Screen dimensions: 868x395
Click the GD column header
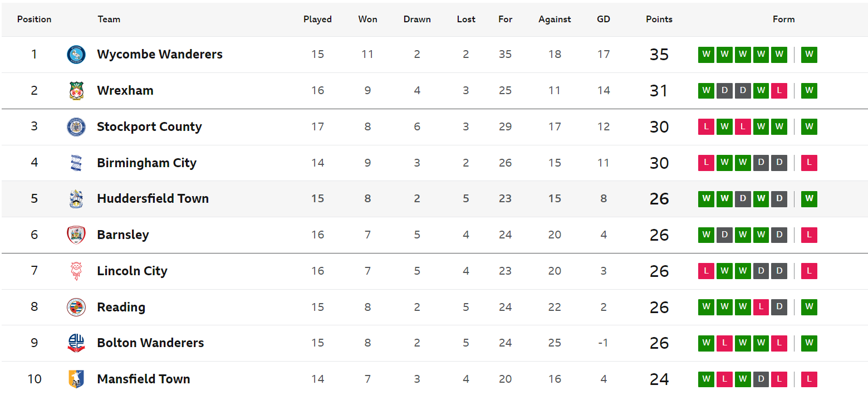pyautogui.click(x=604, y=19)
